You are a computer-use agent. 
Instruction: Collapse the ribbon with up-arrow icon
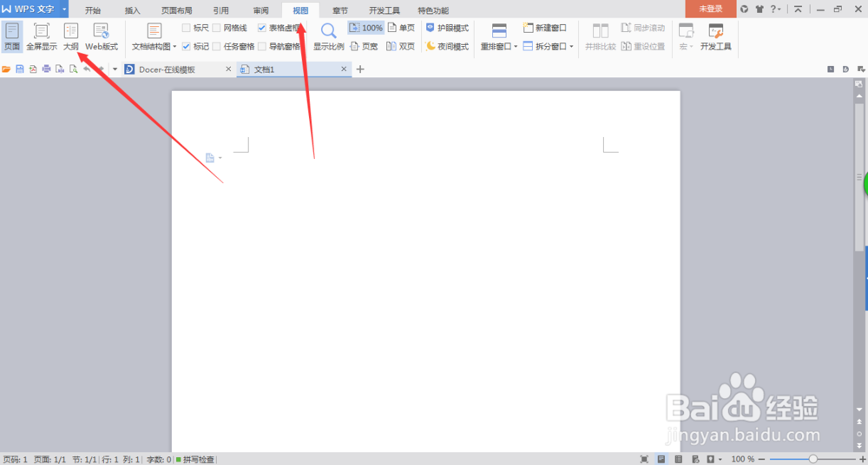[x=798, y=10]
